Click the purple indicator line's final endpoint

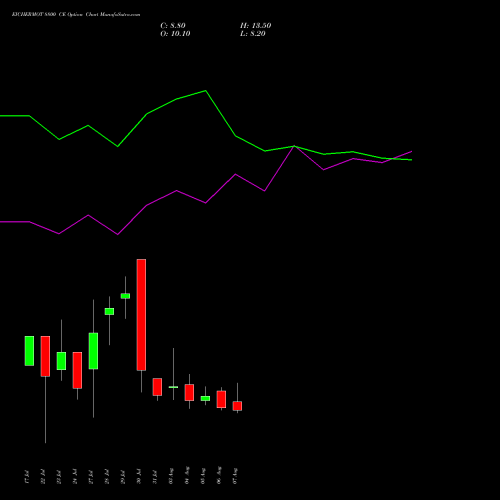(412, 151)
